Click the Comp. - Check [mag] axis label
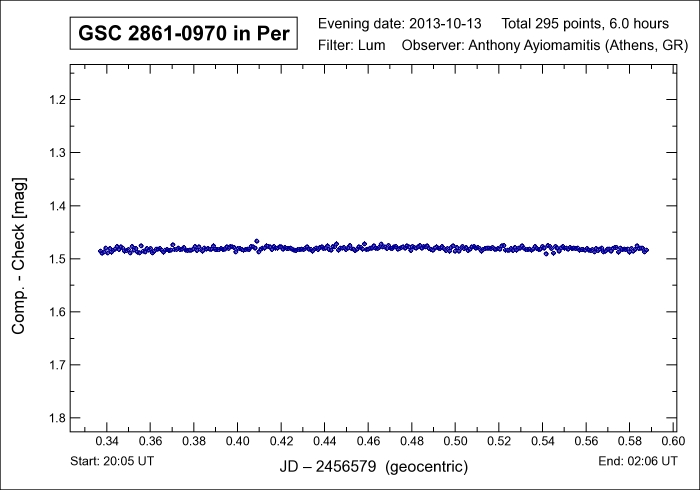 (x=19, y=258)
